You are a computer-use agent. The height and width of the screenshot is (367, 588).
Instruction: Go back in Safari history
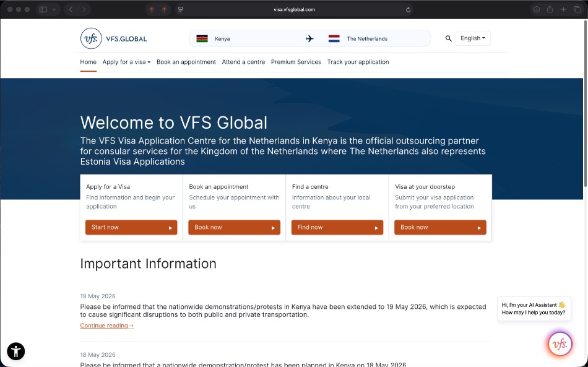click(x=71, y=10)
